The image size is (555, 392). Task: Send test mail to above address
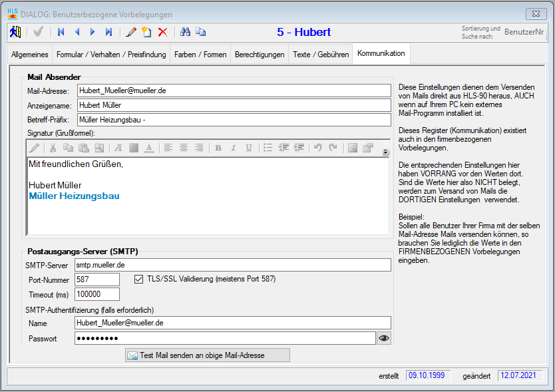click(x=208, y=355)
